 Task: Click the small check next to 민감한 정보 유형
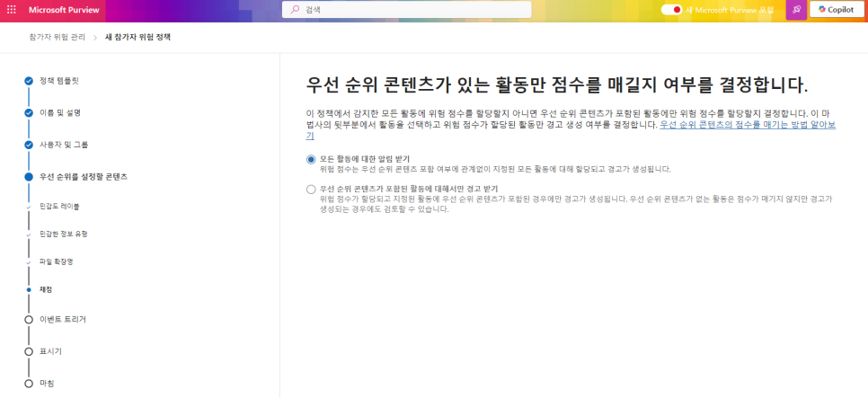tap(29, 234)
